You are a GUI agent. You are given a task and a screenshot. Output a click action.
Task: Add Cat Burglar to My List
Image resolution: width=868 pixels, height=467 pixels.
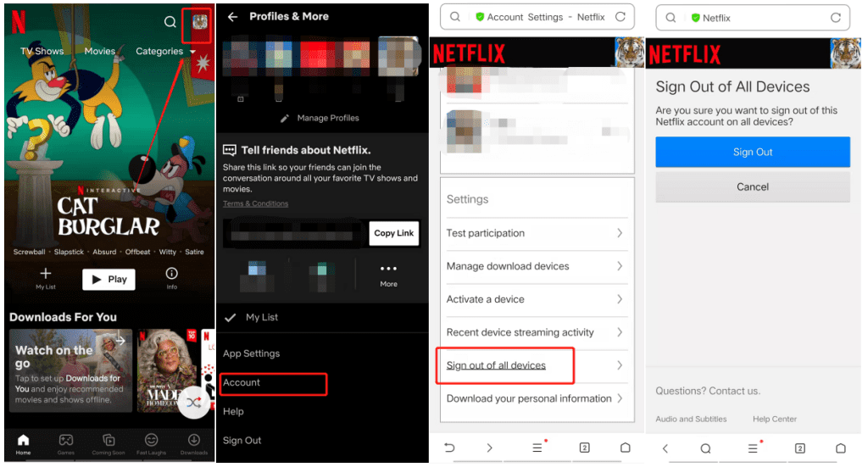46,278
